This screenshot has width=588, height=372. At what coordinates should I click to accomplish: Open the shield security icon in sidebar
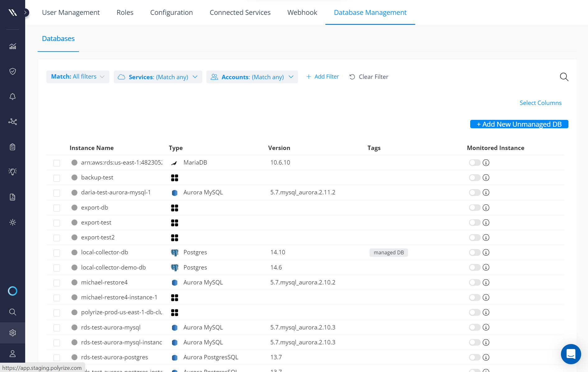tap(12, 71)
